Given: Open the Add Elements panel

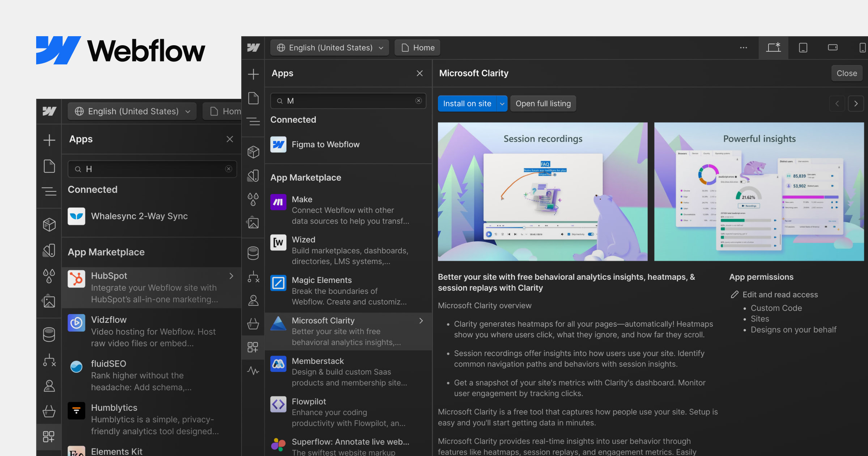Looking at the screenshot, I should point(253,74).
